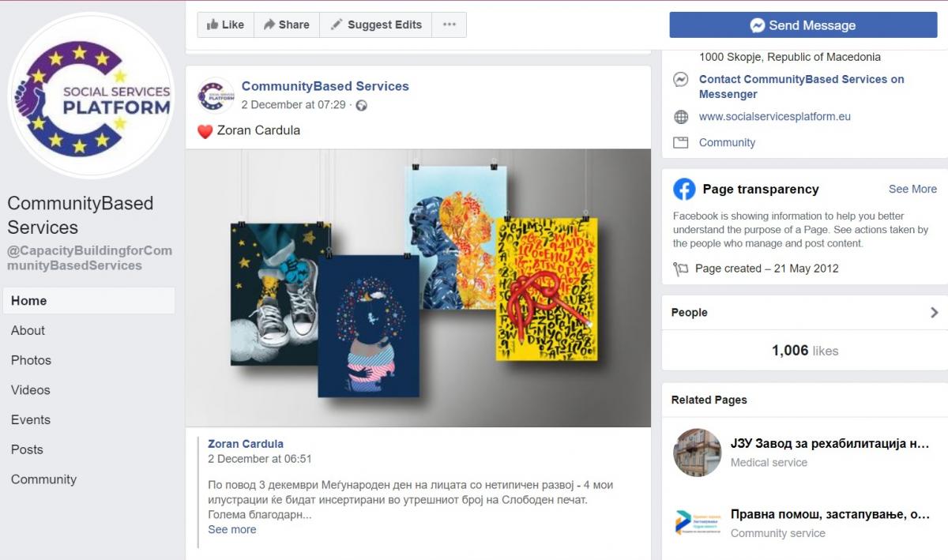Click the post author's small avatar

point(215,95)
